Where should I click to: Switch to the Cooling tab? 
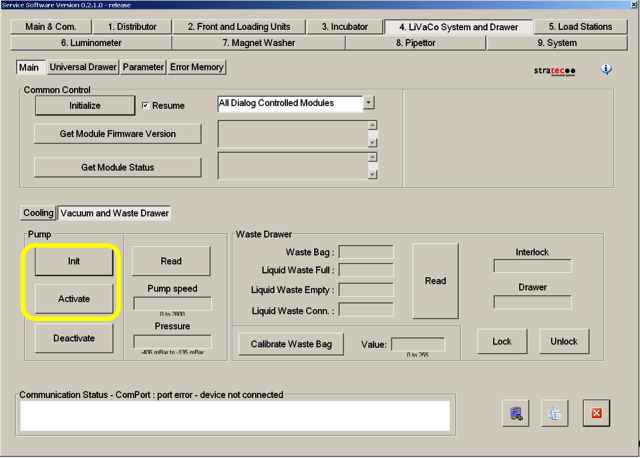click(x=38, y=213)
